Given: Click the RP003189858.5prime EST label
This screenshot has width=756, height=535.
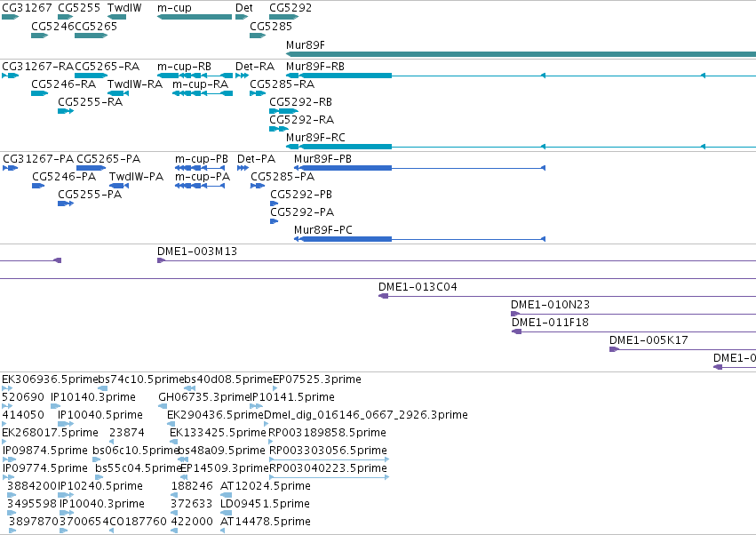Looking at the screenshot, I should pyautogui.click(x=328, y=433).
